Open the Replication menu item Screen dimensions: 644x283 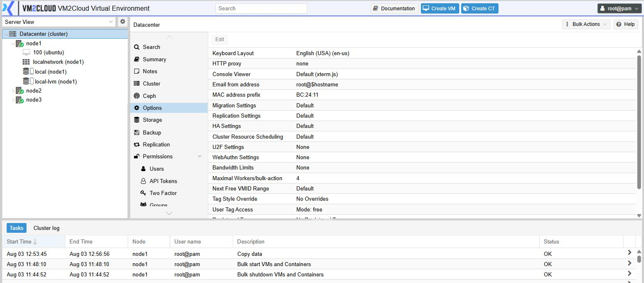click(169, 144)
